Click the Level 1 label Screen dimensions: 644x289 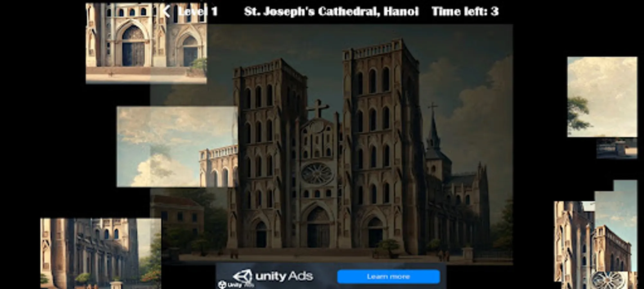(x=198, y=11)
